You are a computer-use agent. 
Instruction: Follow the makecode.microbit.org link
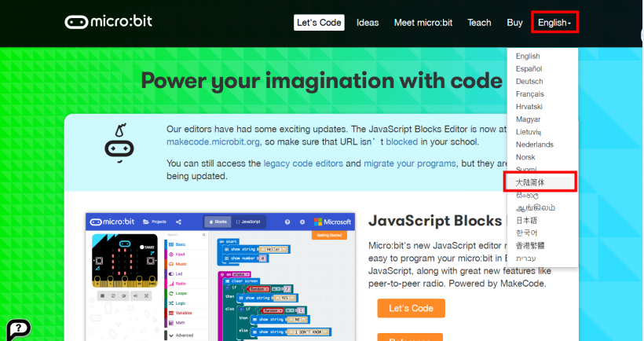click(x=213, y=142)
